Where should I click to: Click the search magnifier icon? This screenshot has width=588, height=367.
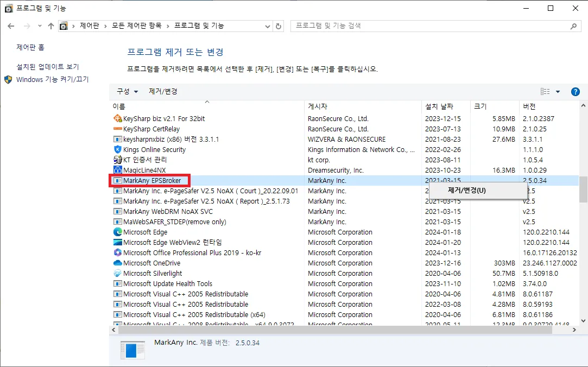[573, 26]
